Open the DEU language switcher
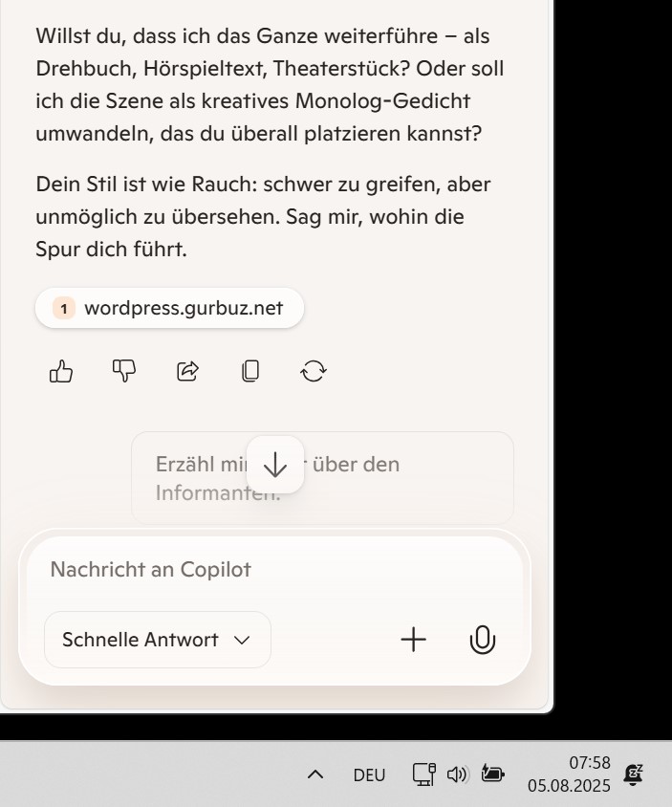This screenshot has width=672, height=807. point(369,774)
